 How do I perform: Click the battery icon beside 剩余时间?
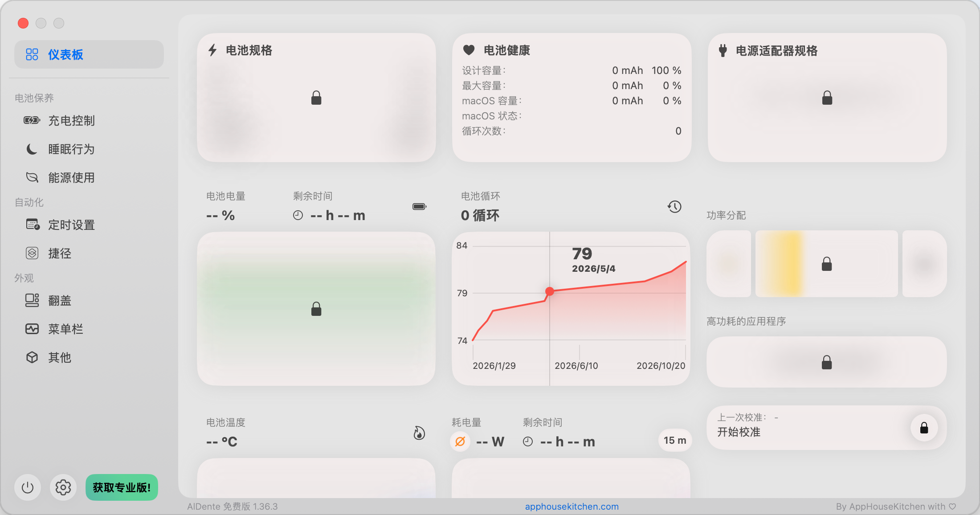click(419, 206)
